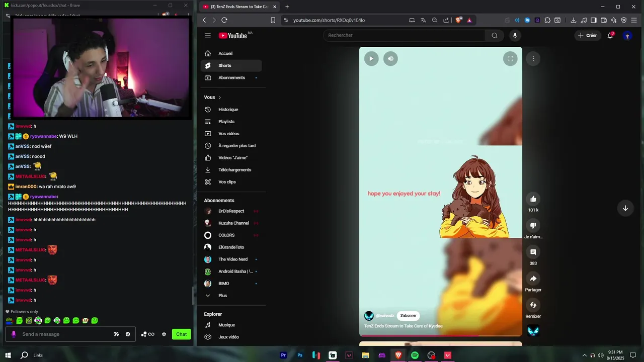Open the 383 comments on the Short

click(x=533, y=252)
